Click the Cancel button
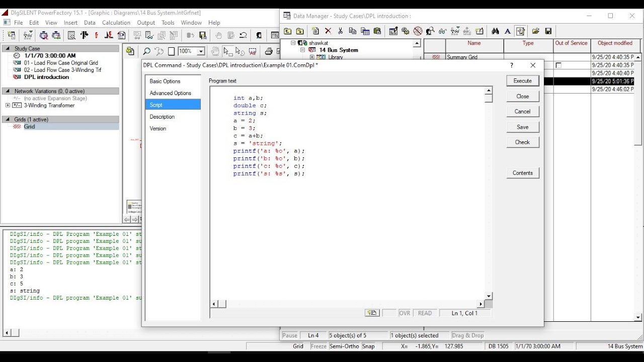 click(x=523, y=111)
